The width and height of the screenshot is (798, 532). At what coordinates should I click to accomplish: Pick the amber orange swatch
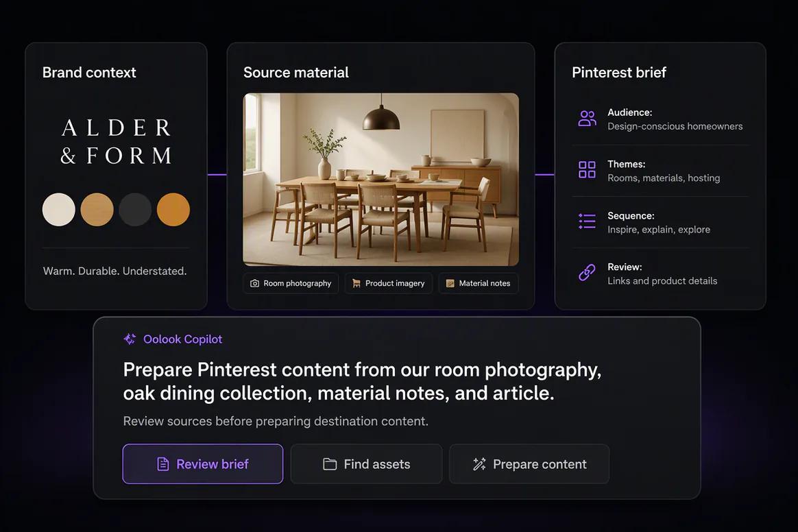pos(173,209)
